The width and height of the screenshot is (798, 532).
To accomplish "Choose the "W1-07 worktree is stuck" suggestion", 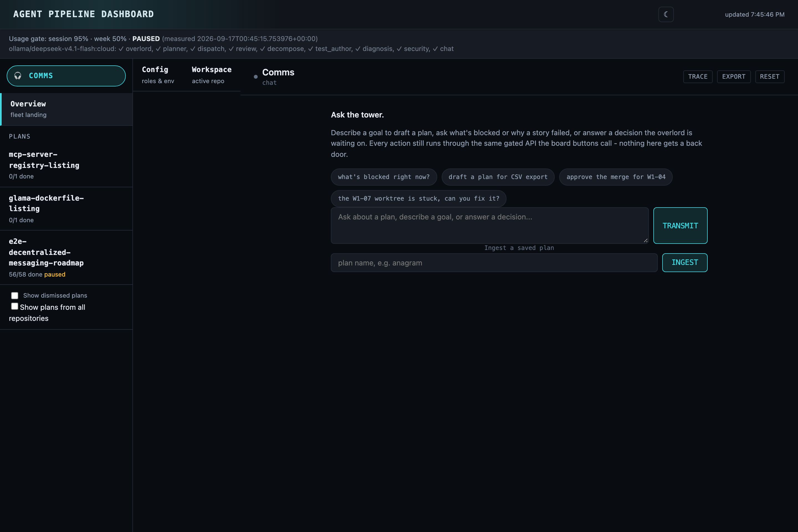I will (x=418, y=198).
